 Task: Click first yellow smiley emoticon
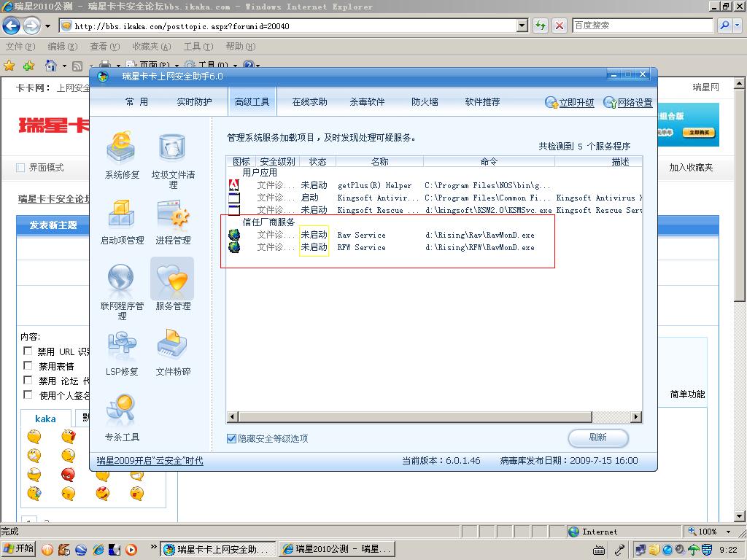point(34,436)
